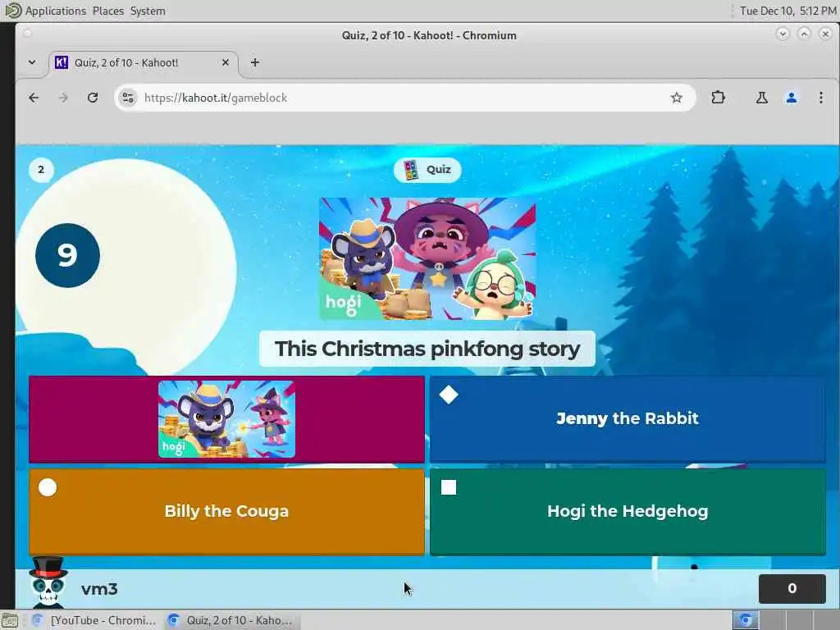Click the question number 2 badge
The width and height of the screenshot is (840, 630).
pyautogui.click(x=41, y=170)
